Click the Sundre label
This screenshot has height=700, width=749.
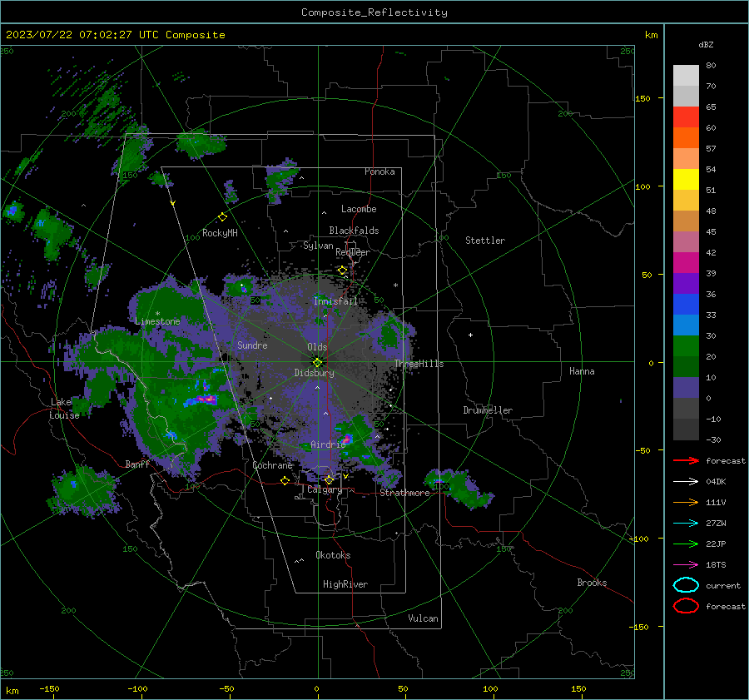pyautogui.click(x=252, y=345)
